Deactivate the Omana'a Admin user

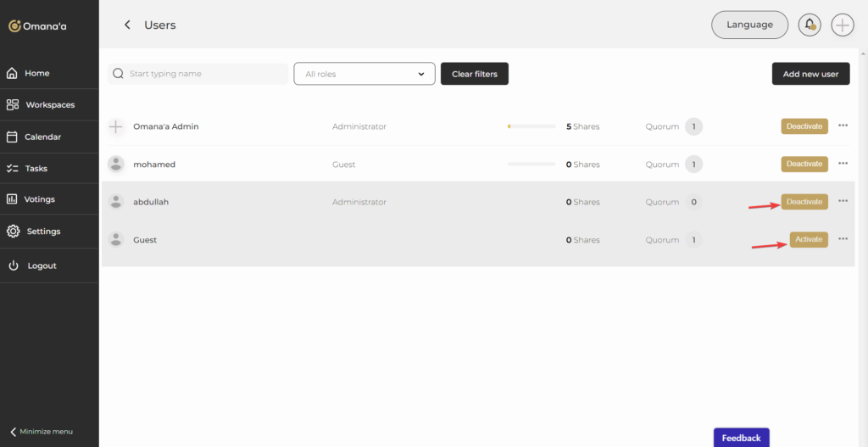tap(804, 126)
